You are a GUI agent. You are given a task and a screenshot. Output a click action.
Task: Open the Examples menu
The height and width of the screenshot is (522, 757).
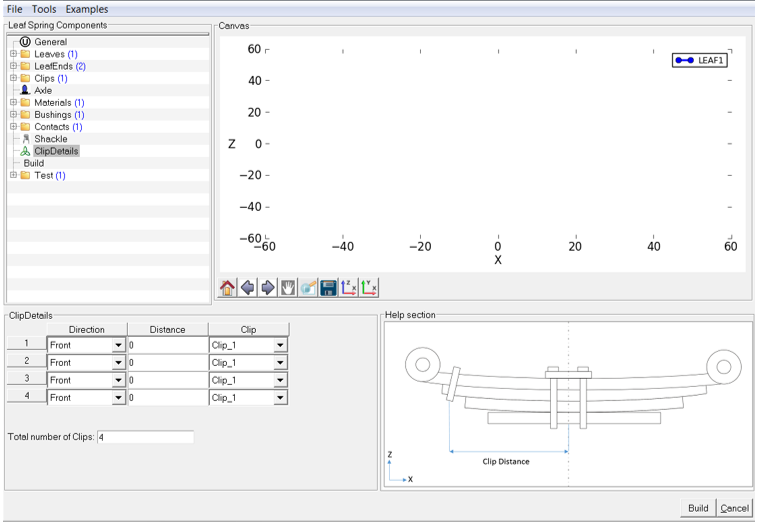(87, 9)
